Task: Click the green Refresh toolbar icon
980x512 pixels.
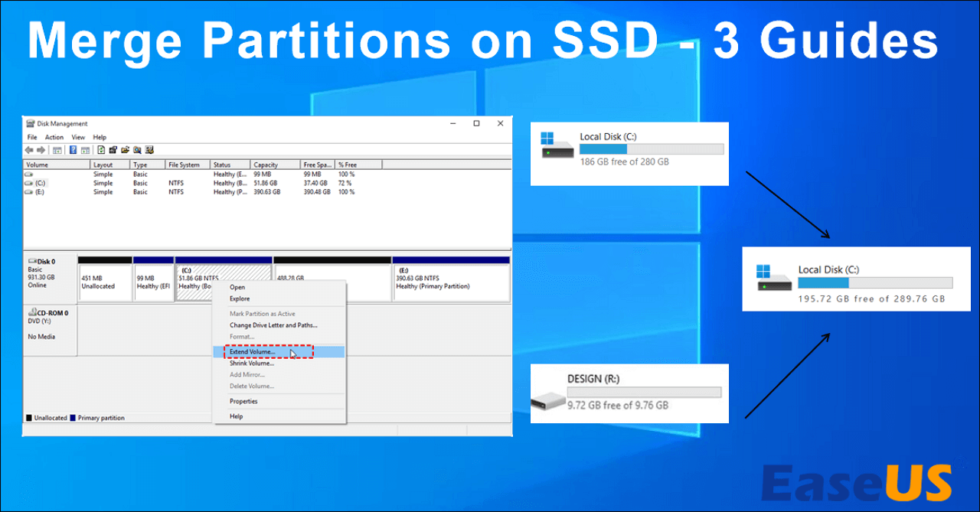Action: (101, 150)
